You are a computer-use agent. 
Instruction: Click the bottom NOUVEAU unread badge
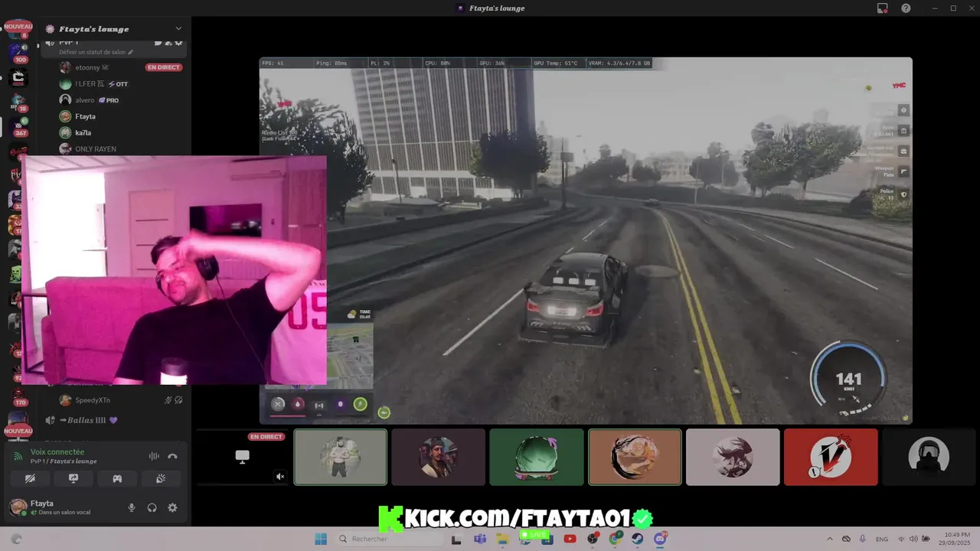pyautogui.click(x=18, y=432)
